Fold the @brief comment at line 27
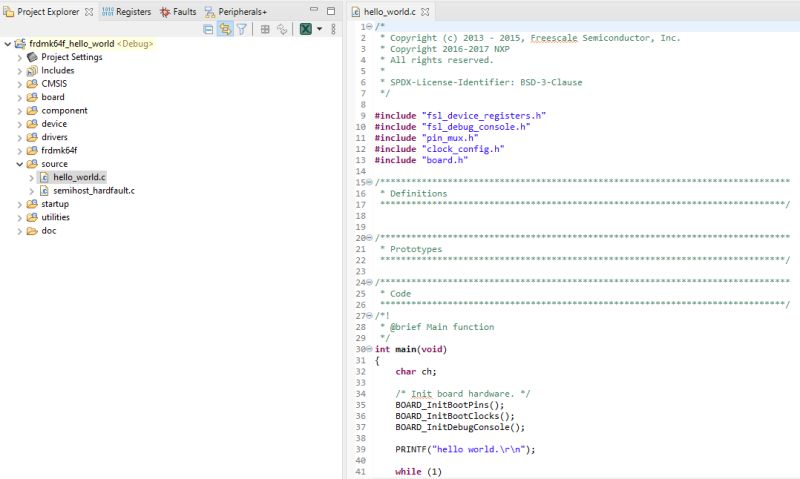Viewport: 800px width, 479px height. click(x=369, y=316)
